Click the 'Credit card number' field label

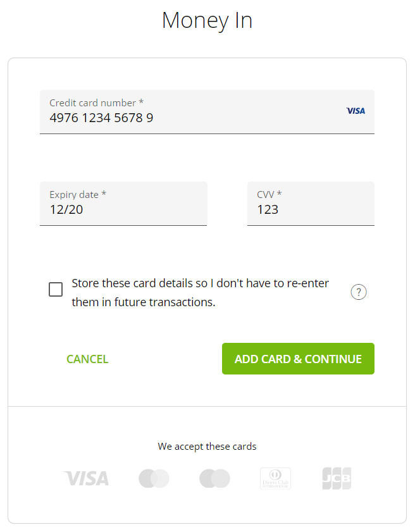[x=96, y=102]
